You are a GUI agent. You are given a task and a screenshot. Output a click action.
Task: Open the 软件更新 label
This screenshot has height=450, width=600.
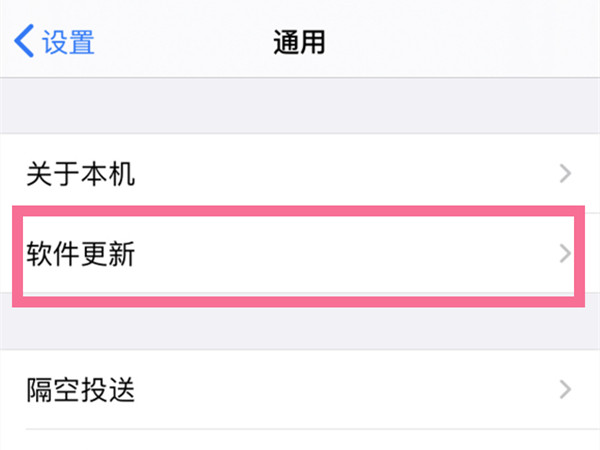[x=81, y=254]
